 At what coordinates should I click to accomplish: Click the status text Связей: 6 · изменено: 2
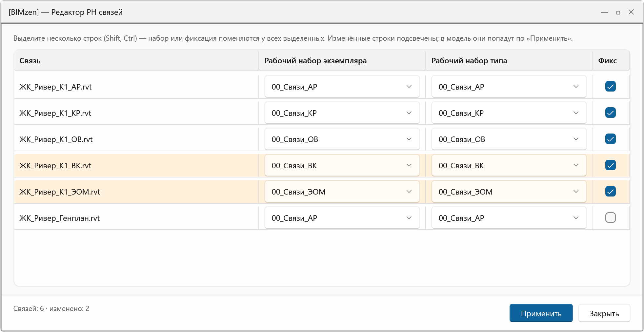[x=51, y=309]
